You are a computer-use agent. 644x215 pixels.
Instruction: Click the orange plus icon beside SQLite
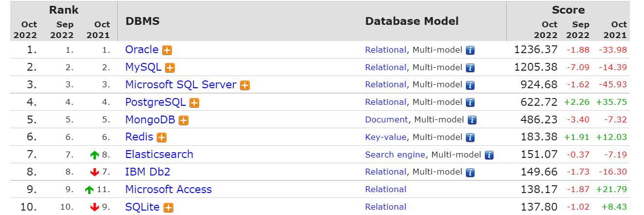coord(168,208)
